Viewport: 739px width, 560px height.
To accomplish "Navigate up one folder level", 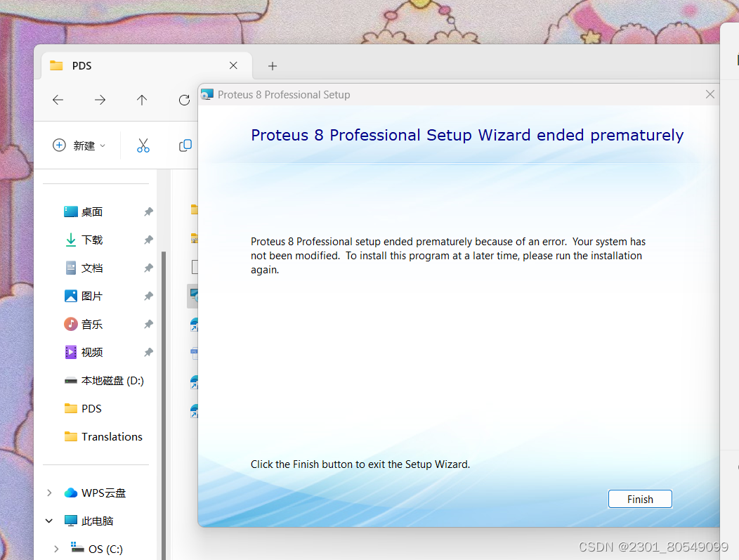I will 142,100.
